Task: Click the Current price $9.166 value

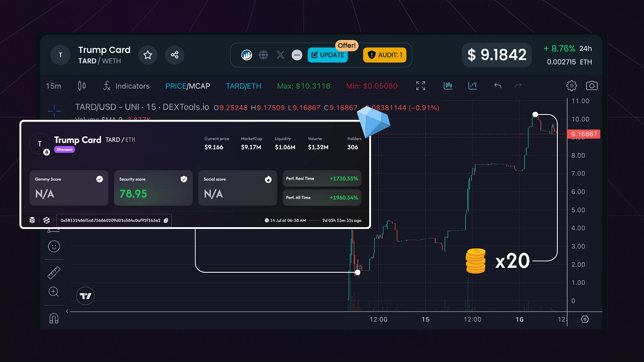Action: [214, 147]
